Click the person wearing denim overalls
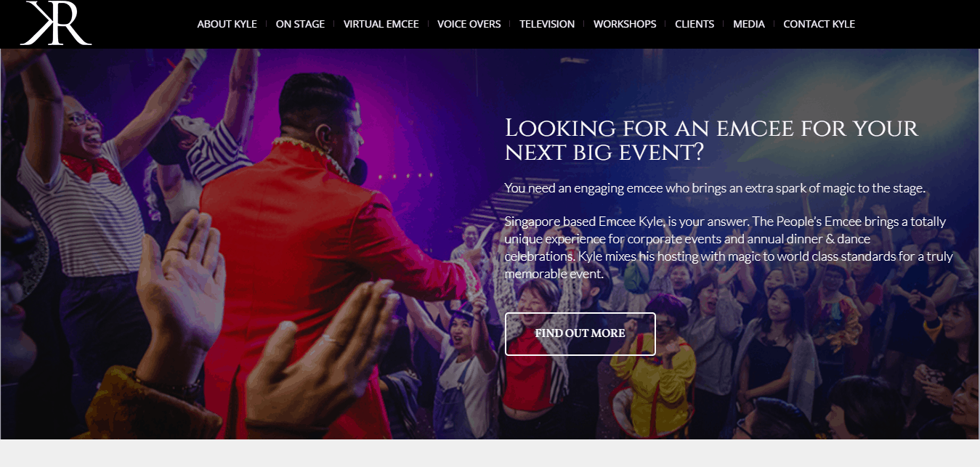 465,370
